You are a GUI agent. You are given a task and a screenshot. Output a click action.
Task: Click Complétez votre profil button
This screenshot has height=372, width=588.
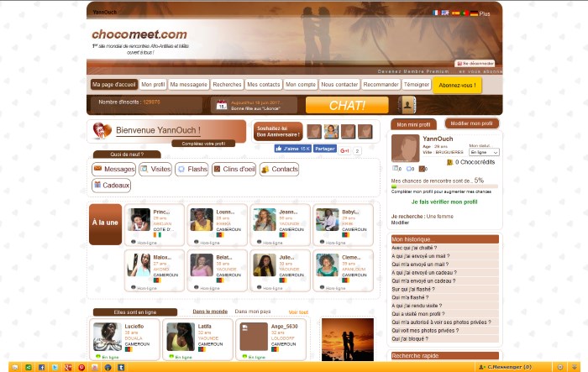point(203,144)
